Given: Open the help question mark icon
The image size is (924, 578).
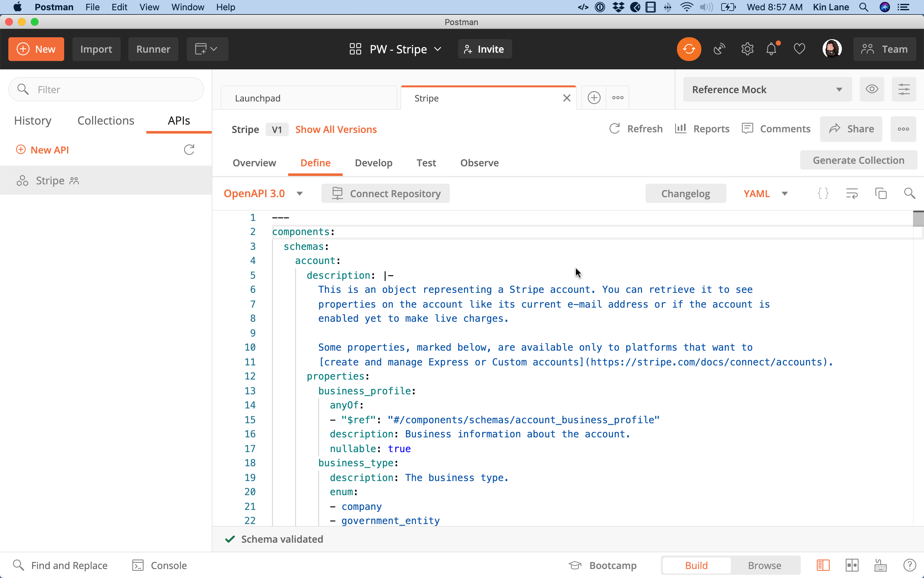Looking at the screenshot, I should (x=910, y=565).
